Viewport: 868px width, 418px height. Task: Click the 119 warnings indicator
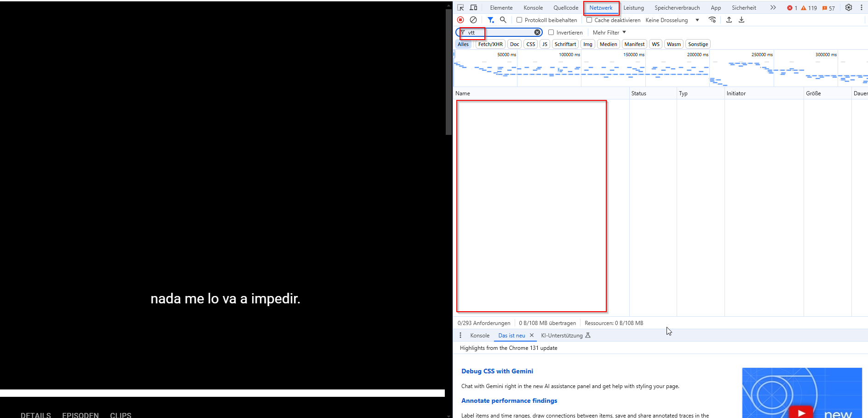[809, 8]
